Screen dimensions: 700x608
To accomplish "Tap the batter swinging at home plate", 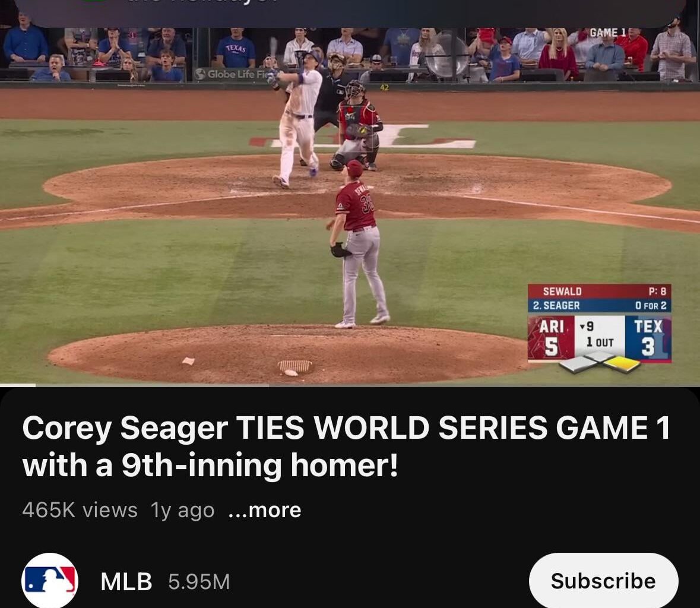I will [x=296, y=118].
